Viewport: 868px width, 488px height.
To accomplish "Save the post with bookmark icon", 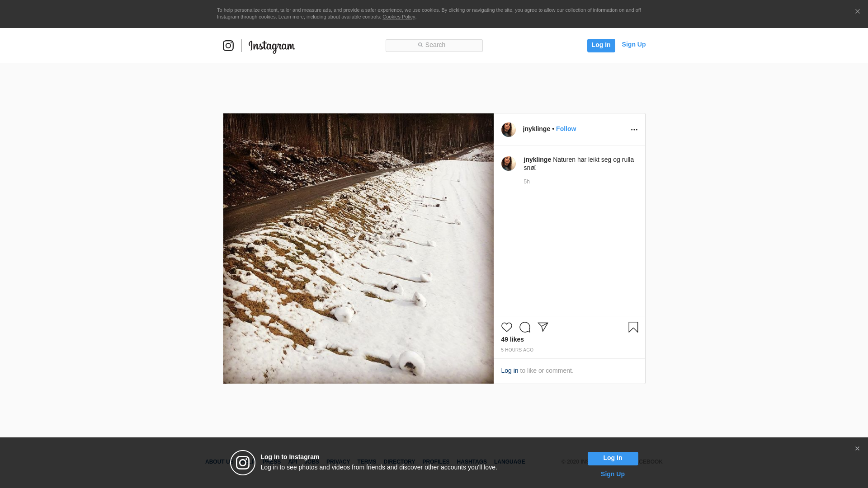I will click(x=633, y=327).
